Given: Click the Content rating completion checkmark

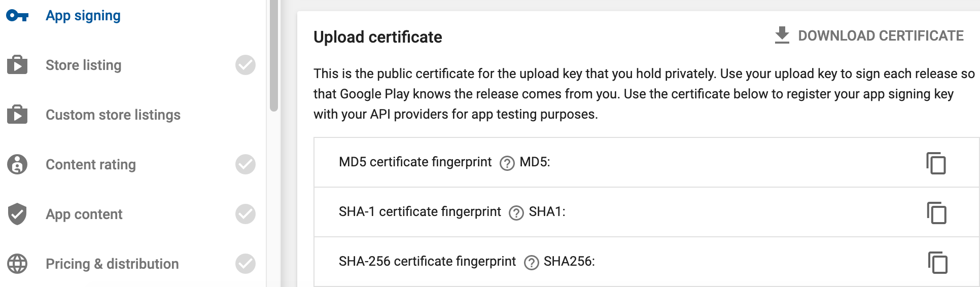Looking at the screenshot, I should [x=246, y=164].
